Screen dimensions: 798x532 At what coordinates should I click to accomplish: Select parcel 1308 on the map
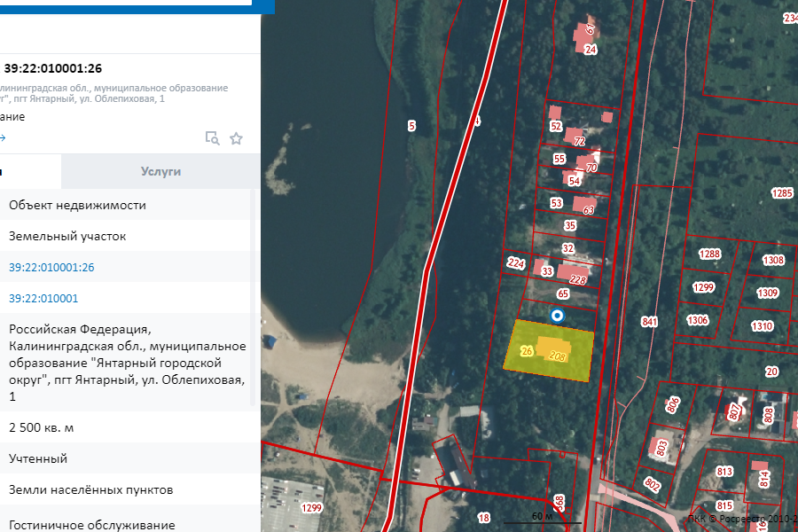tap(773, 260)
